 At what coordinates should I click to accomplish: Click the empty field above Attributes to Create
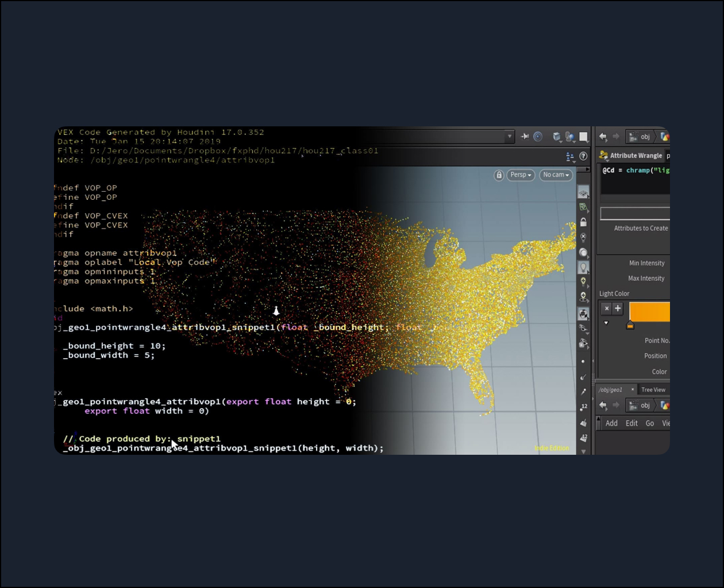[635, 214]
